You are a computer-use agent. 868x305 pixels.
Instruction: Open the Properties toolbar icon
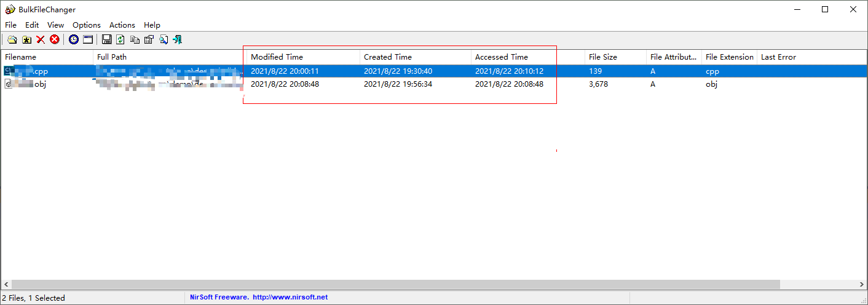[149, 40]
